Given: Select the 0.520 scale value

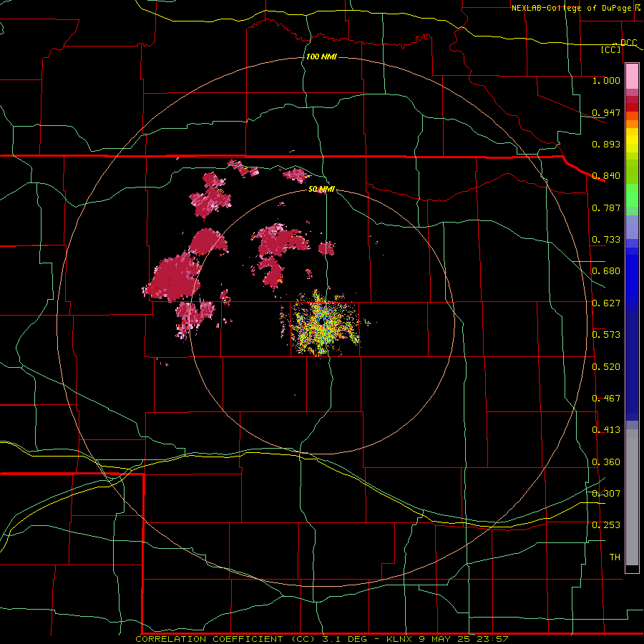Looking at the screenshot, I should pyautogui.click(x=606, y=367).
